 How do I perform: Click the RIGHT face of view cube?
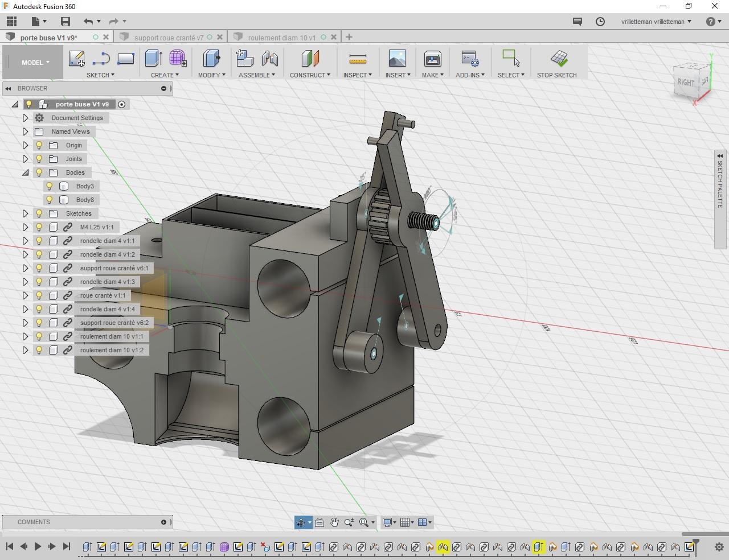685,82
